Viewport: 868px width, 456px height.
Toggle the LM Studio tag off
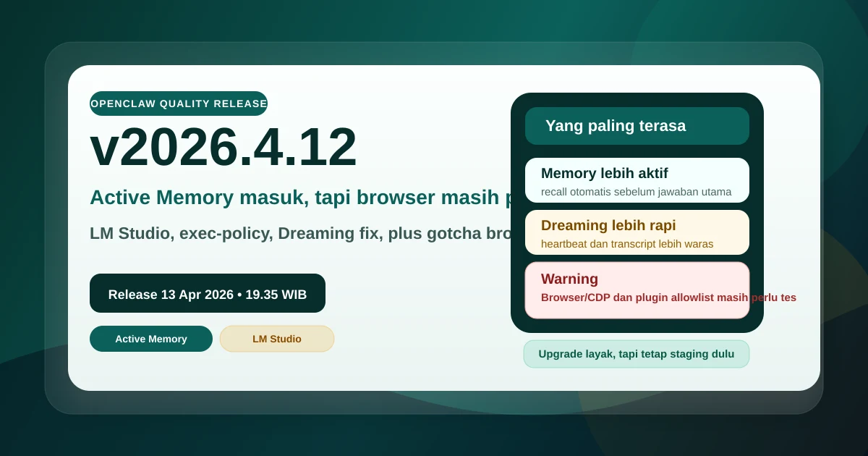click(277, 338)
